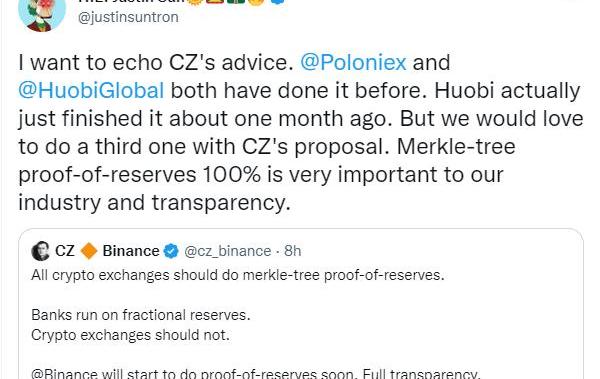The image size is (600, 379).
Task: Follow the @HuobiGlobal mention link
Action: point(91,91)
